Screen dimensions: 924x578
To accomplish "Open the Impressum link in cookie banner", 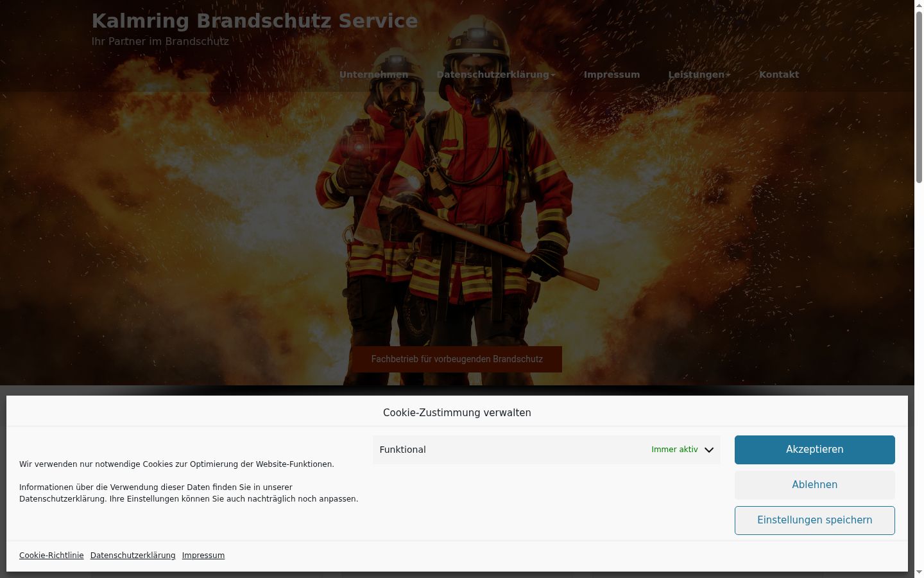I will click(x=203, y=556).
